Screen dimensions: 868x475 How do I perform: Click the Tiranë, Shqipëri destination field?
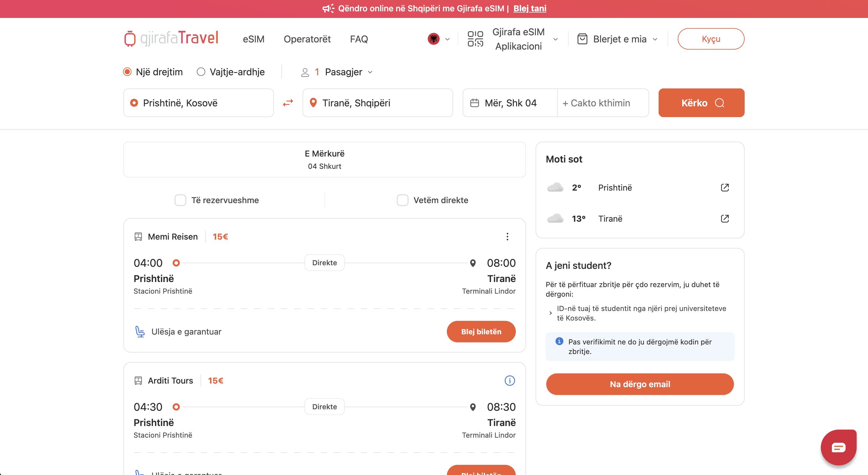coord(377,103)
